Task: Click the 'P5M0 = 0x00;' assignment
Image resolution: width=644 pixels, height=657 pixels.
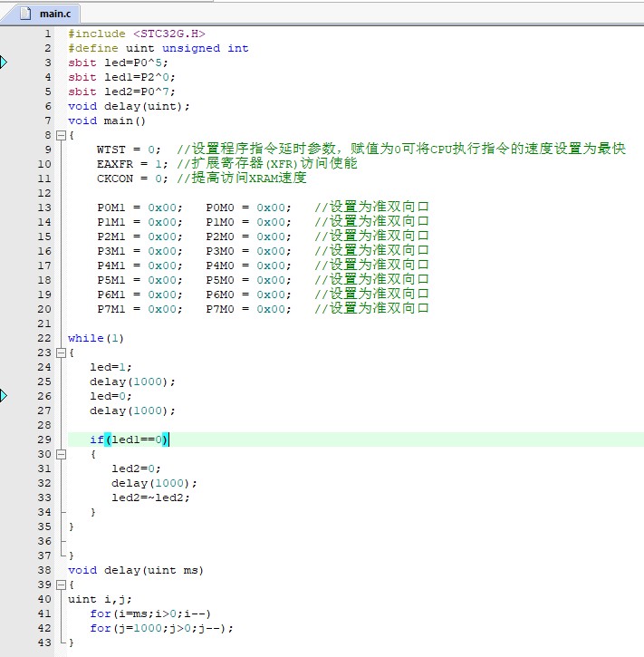Action: pyautogui.click(x=248, y=280)
